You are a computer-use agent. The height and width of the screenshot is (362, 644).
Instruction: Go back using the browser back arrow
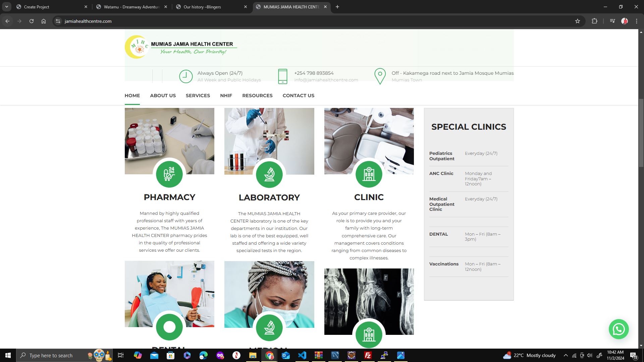tap(7, 21)
